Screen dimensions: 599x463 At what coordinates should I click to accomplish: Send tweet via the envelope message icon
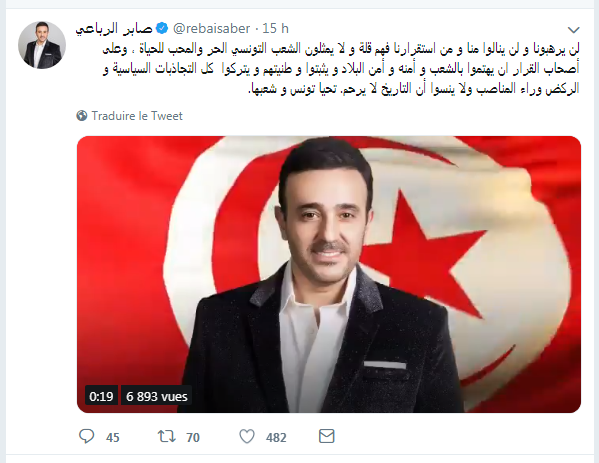tap(327, 436)
